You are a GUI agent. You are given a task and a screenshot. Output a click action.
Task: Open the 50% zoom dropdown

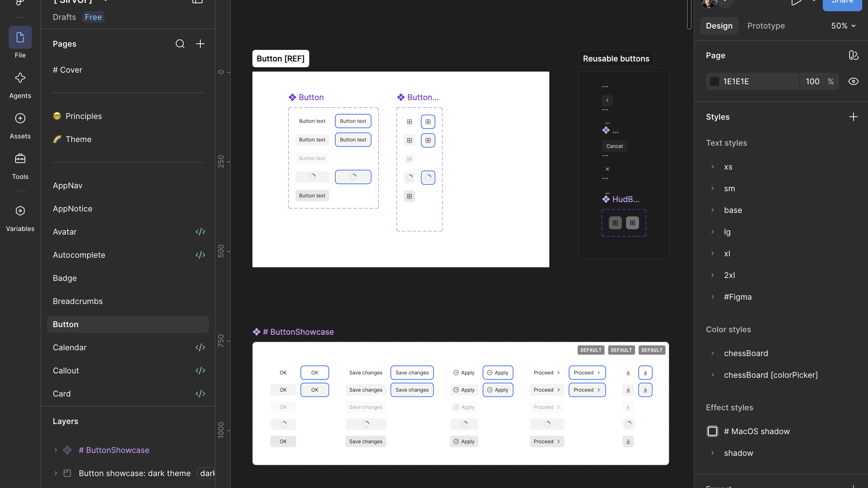843,26
